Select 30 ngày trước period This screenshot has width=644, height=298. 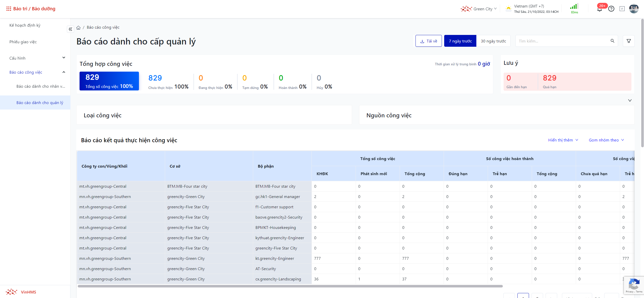pos(493,41)
